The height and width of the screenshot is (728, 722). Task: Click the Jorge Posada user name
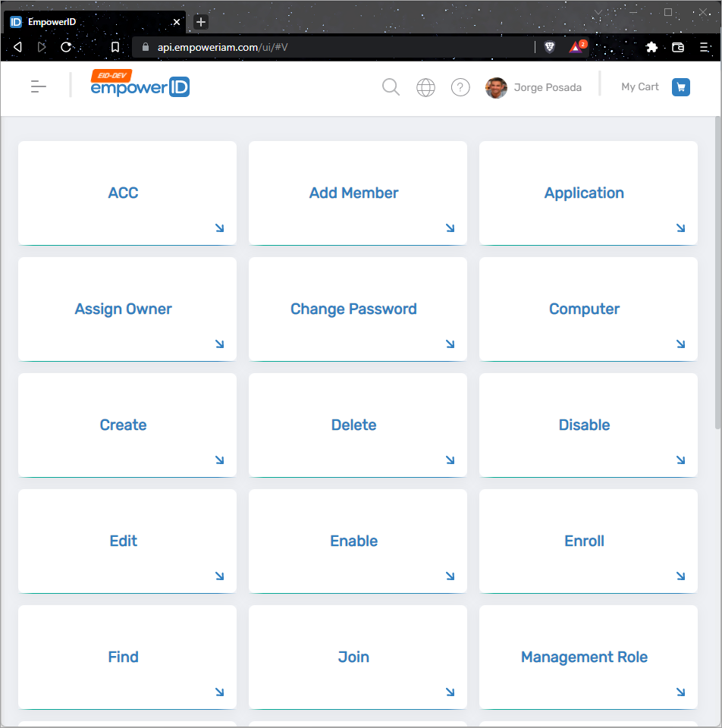(548, 87)
